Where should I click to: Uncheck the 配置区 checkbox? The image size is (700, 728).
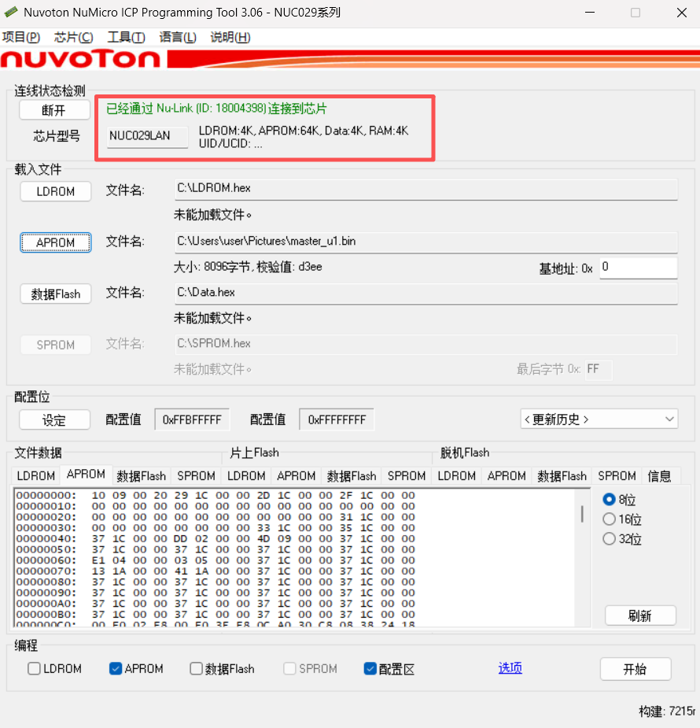(370, 669)
